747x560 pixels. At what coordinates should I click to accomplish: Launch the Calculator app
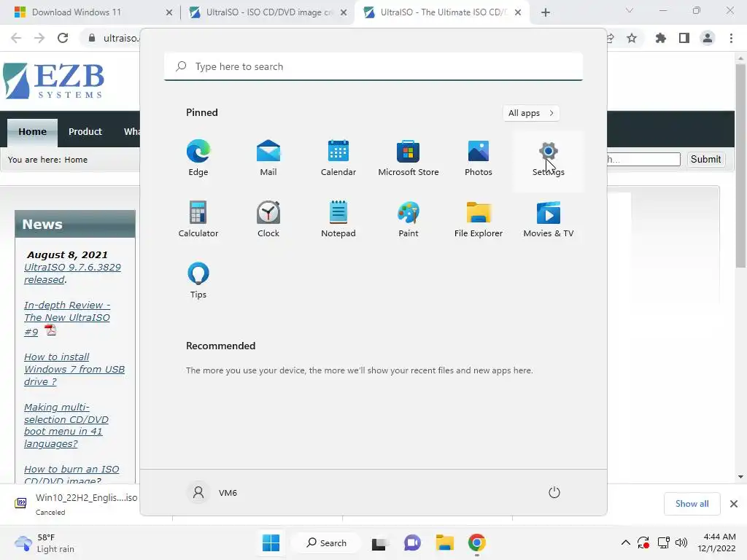[x=198, y=219]
